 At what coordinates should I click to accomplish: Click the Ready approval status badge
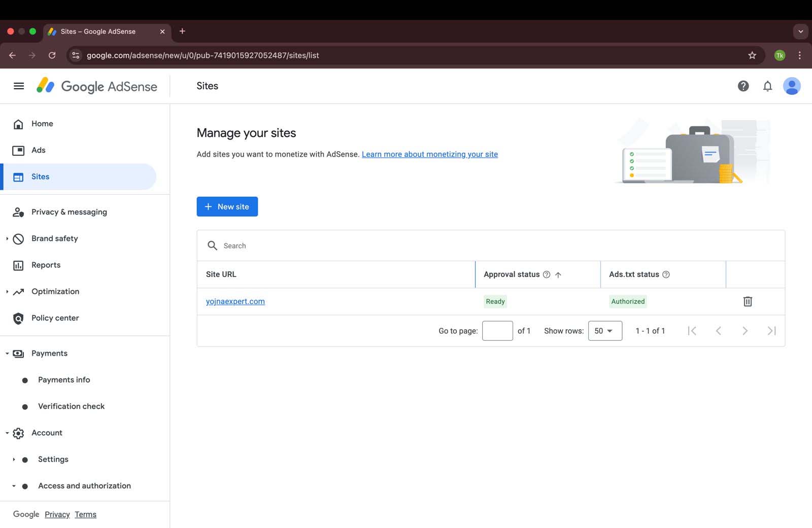point(495,301)
